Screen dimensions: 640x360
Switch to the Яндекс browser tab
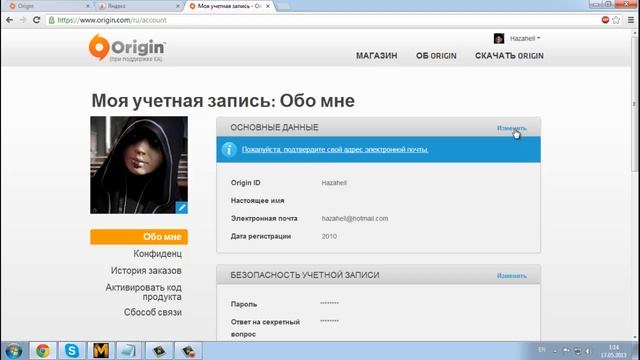[139, 6]
